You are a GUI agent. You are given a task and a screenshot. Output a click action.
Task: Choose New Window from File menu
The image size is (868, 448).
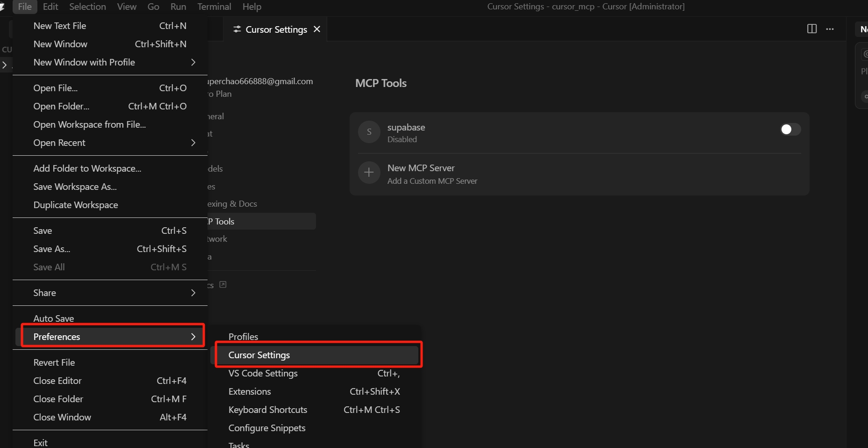[110, 44]
